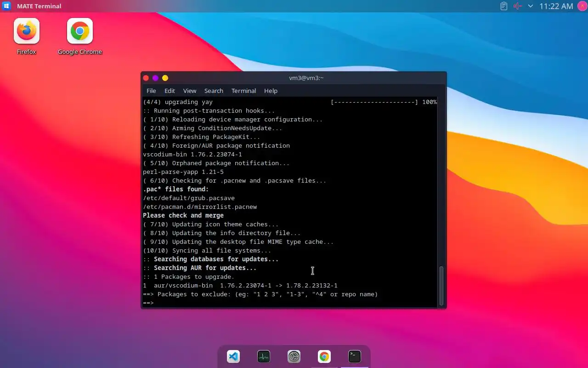Open the Terminal menu
The height and width of the screenshot is (368, 588).
click(243, 91)
